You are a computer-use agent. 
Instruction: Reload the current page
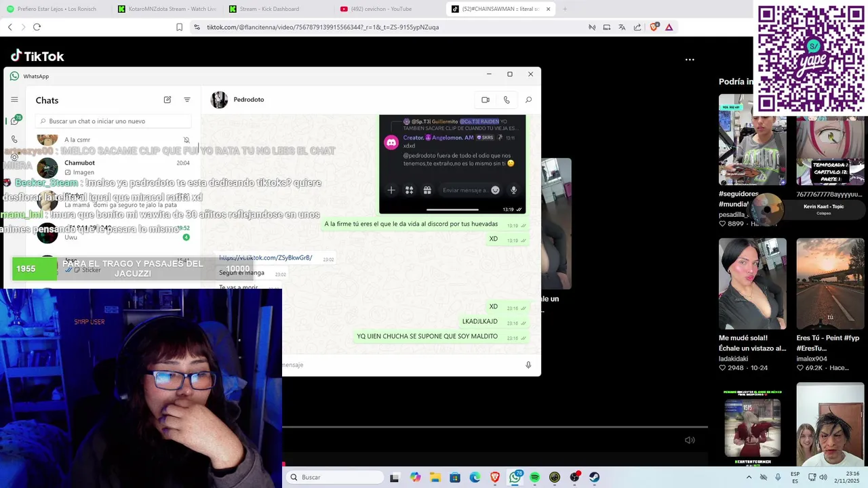coord(37,27)
